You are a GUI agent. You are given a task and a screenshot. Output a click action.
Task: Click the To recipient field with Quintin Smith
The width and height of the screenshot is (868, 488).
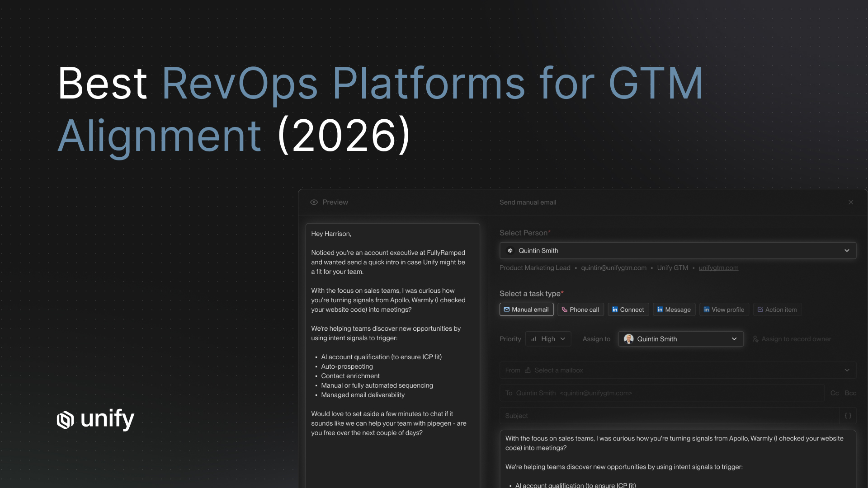coord(662,393)
